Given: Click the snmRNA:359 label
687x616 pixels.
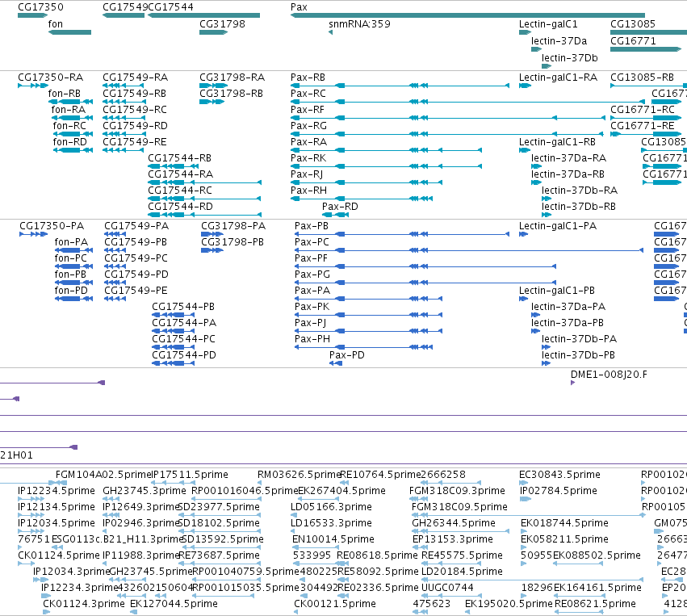Looking at the screenshot, I should tap(359, 23).
